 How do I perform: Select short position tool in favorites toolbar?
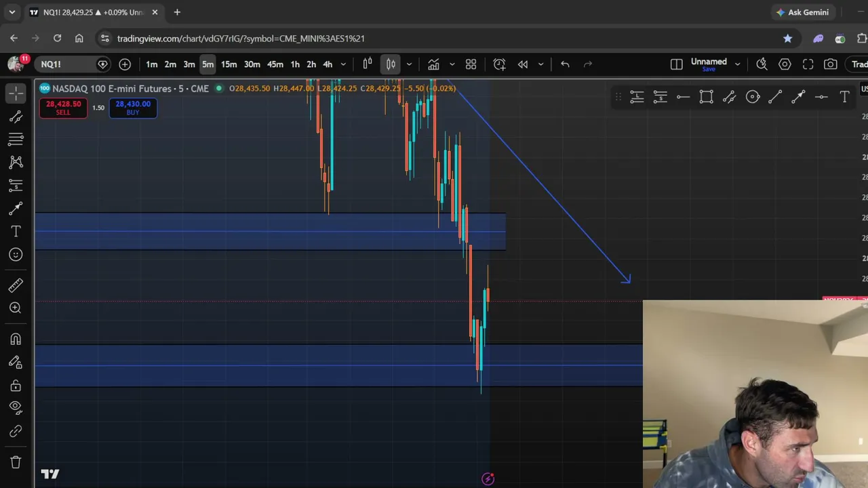pos(660,98)
